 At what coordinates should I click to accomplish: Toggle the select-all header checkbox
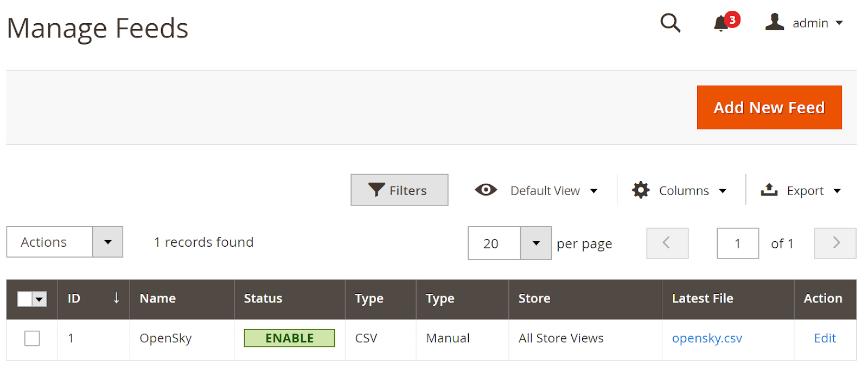point(25,299)
